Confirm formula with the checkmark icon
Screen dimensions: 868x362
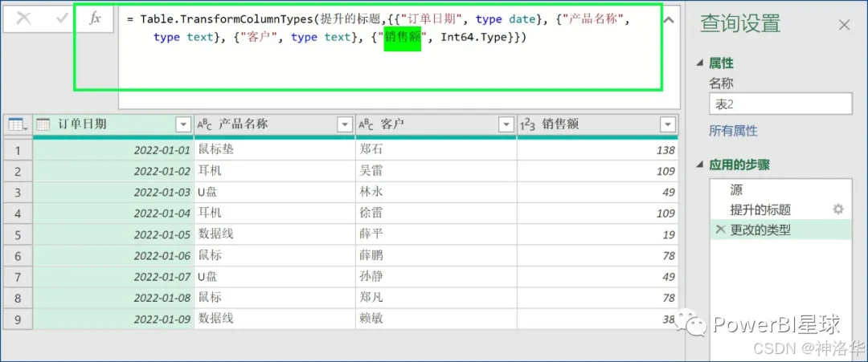[x=61, y=18]
